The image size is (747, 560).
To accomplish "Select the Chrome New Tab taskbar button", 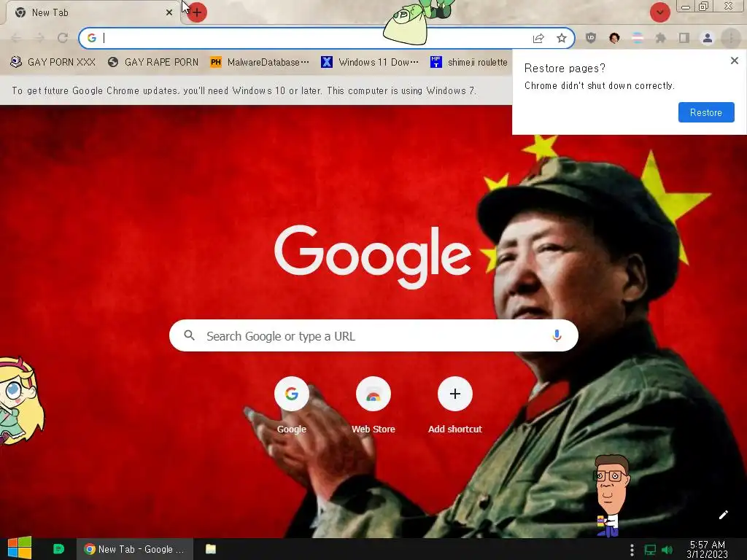I will [135, 549].
